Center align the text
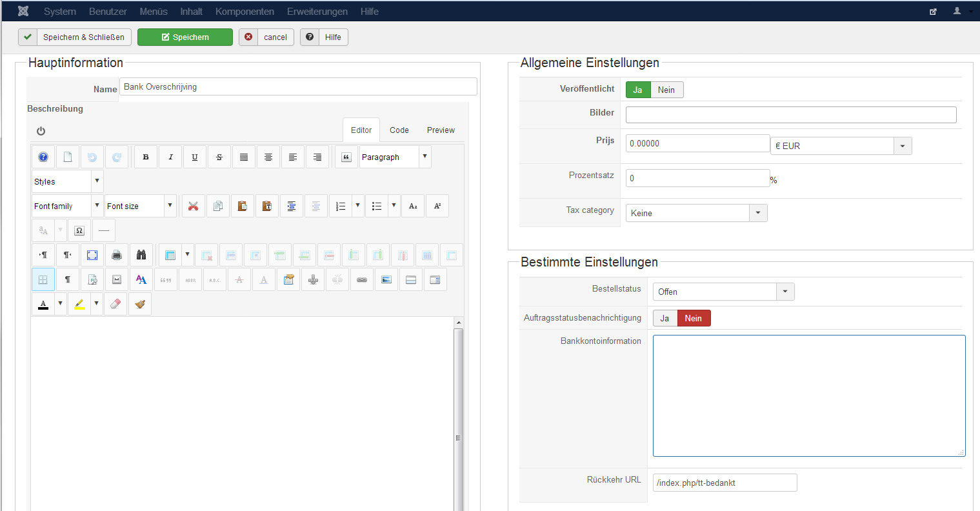980x511 pixels. pos(268,157)
